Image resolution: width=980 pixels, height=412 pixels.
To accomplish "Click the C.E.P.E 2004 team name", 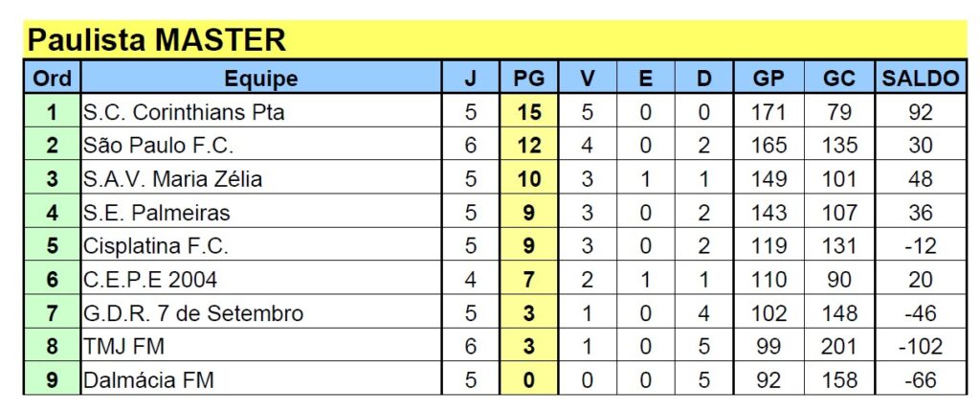I will pos(150,280).
